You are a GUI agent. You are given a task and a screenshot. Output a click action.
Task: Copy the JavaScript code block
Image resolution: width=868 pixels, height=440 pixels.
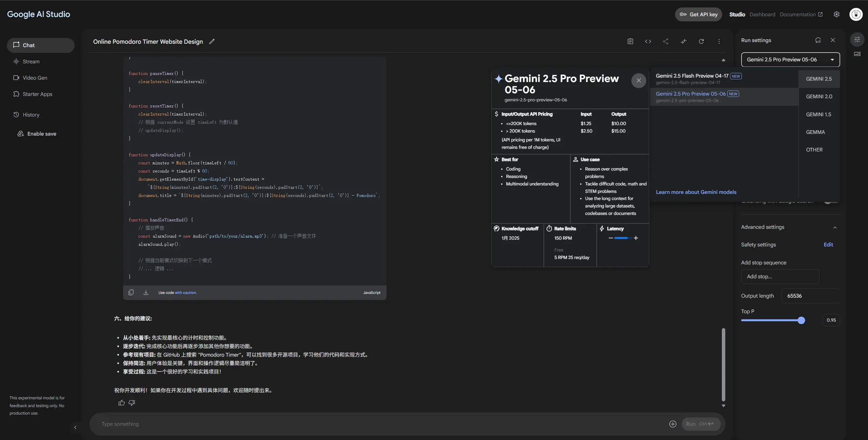(x=131, y=292)
